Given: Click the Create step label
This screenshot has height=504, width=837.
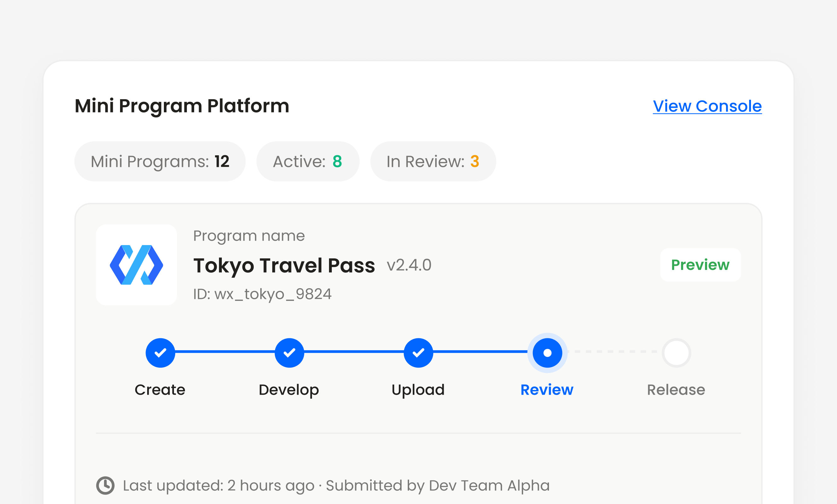Looking at the screenshot, I should click(160, 390).
